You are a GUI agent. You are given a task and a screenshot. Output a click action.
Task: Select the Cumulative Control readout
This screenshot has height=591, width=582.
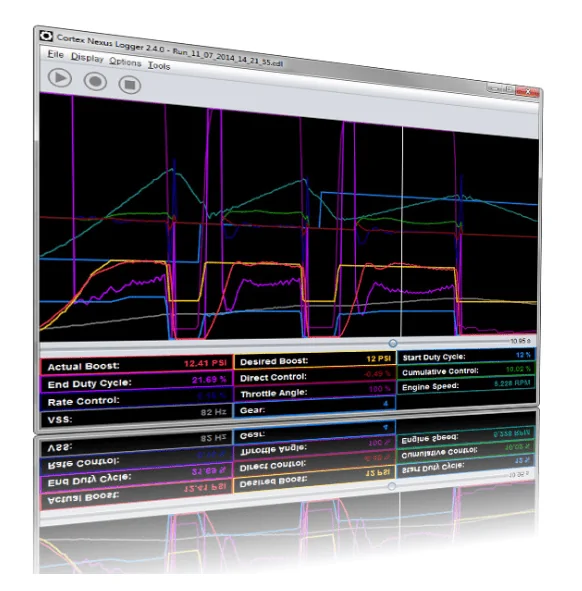[x=466, y=371]
